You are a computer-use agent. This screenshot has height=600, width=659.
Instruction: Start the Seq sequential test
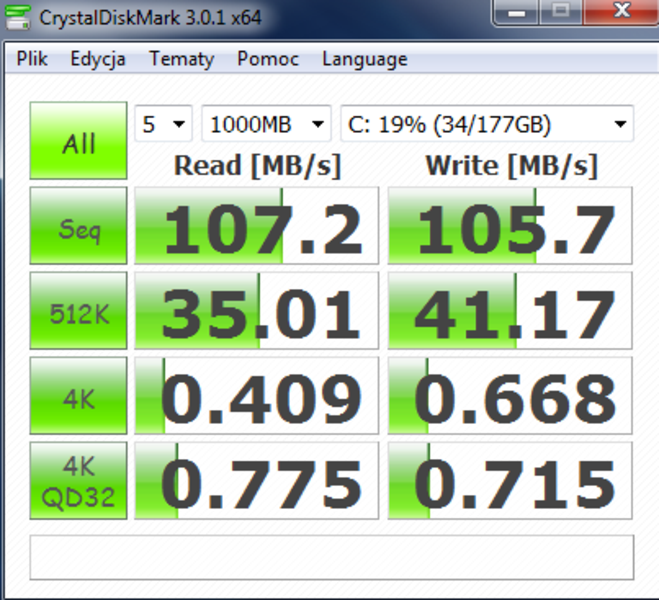(x=79, y=226)
